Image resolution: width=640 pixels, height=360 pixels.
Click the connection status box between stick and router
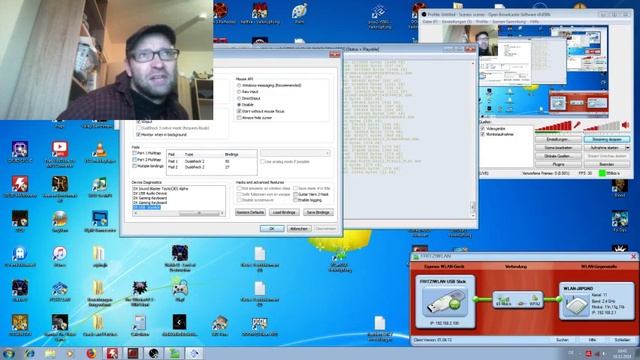tap(518, 300)
